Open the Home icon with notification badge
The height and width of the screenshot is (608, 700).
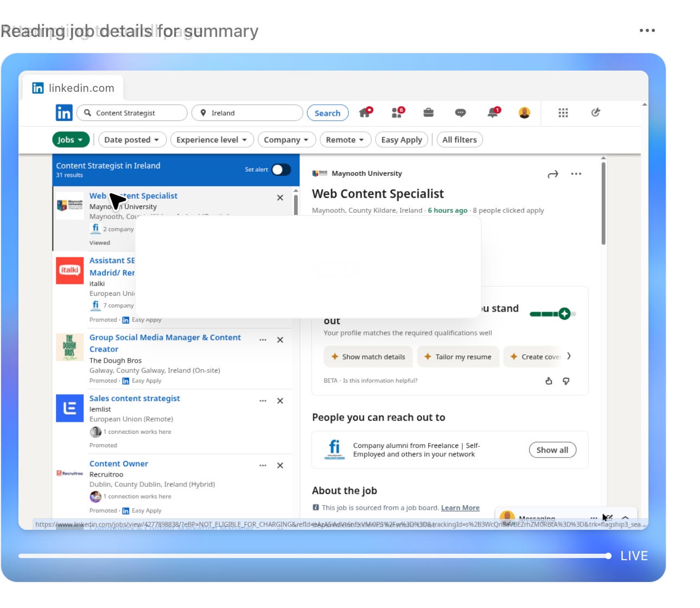coord(366,112)
